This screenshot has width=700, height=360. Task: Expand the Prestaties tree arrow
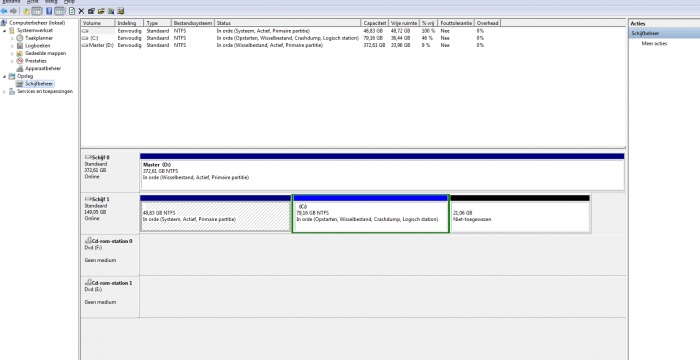(x=12, y=61)
